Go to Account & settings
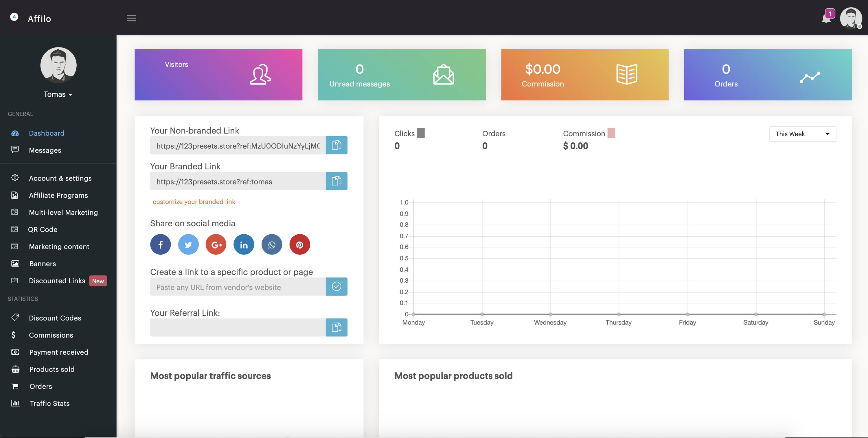This screenshot has height=438, width=868. [60, 178]
